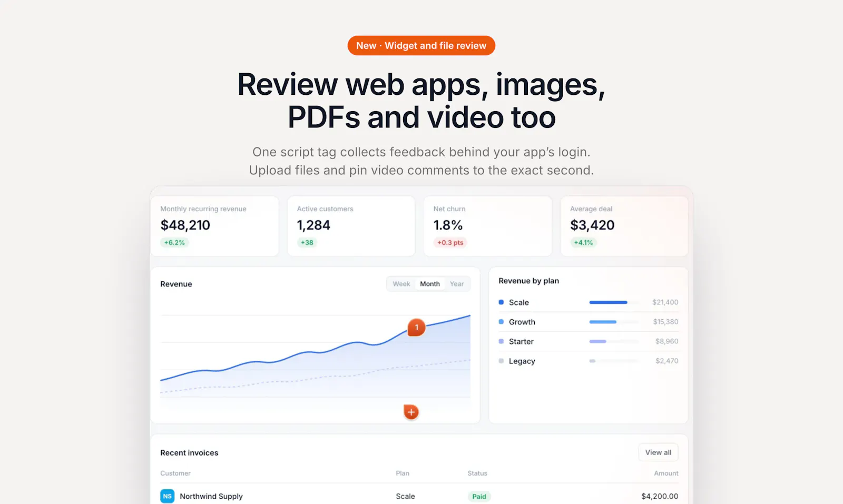
Task: Click the $15,380 Growth amount
Action: point(665,322)
